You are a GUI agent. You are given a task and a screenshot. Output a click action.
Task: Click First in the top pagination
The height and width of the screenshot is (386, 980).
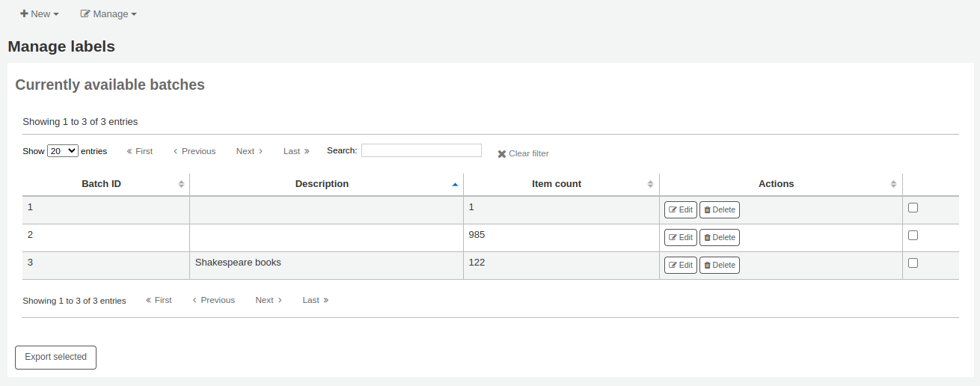(x=139, y=151)
